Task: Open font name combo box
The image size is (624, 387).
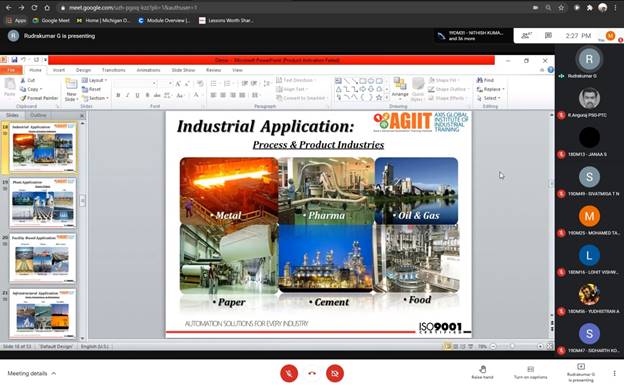Action: [x=135, y=83]
